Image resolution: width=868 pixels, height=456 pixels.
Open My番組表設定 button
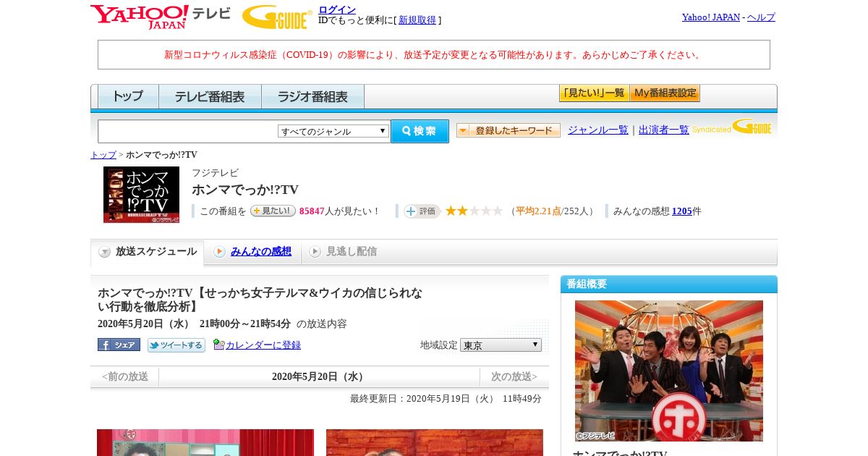[x=665, y=93]
